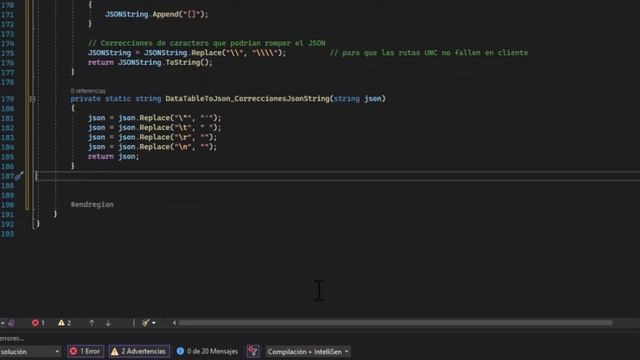Click the horizontal scrollbar thumb of the editor

pyautogui.click(x=396, y=323)
